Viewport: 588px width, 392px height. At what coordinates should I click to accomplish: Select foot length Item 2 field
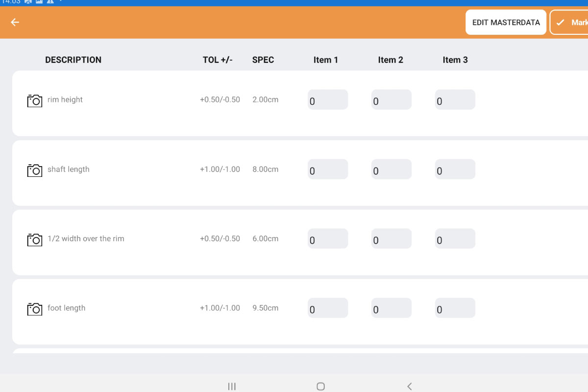pos(392,308)
